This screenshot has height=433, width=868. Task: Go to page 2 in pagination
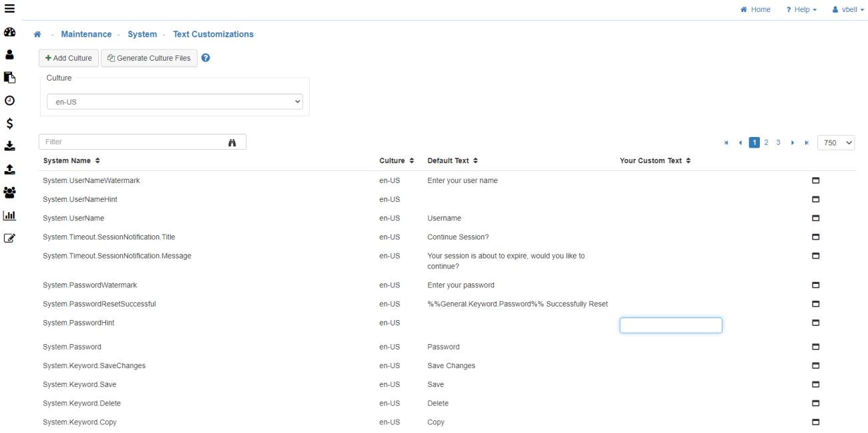point(766,143)
